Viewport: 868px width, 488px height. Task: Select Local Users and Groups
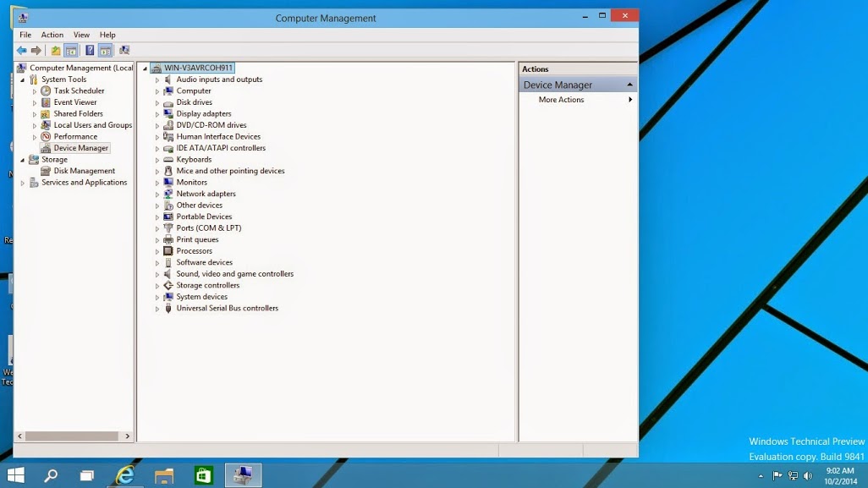pyautogui.click(x=93, y=125)
